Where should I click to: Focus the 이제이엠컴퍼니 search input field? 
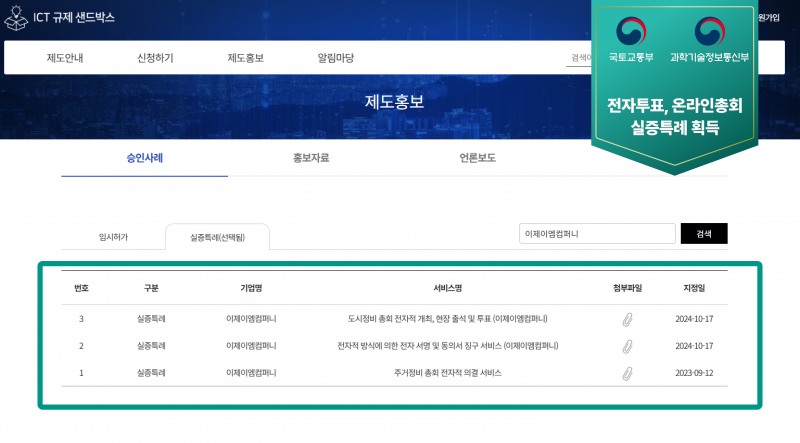point(597,234)
